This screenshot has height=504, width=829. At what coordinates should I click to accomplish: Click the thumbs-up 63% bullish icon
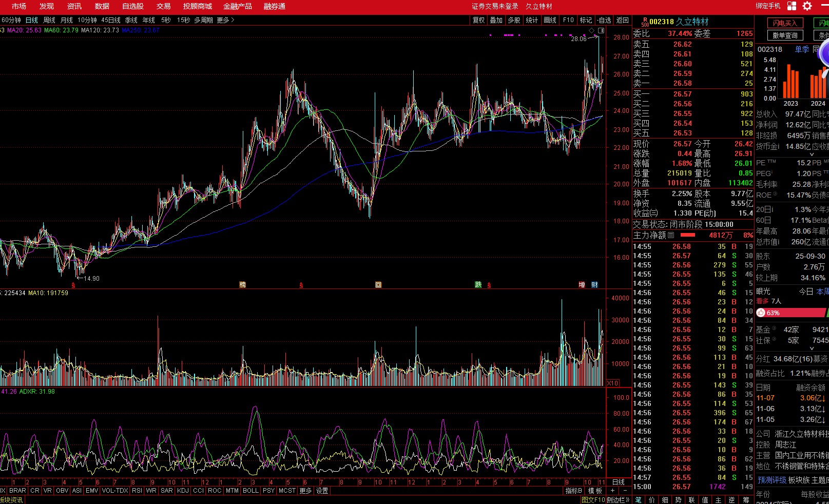pos(761,313)
